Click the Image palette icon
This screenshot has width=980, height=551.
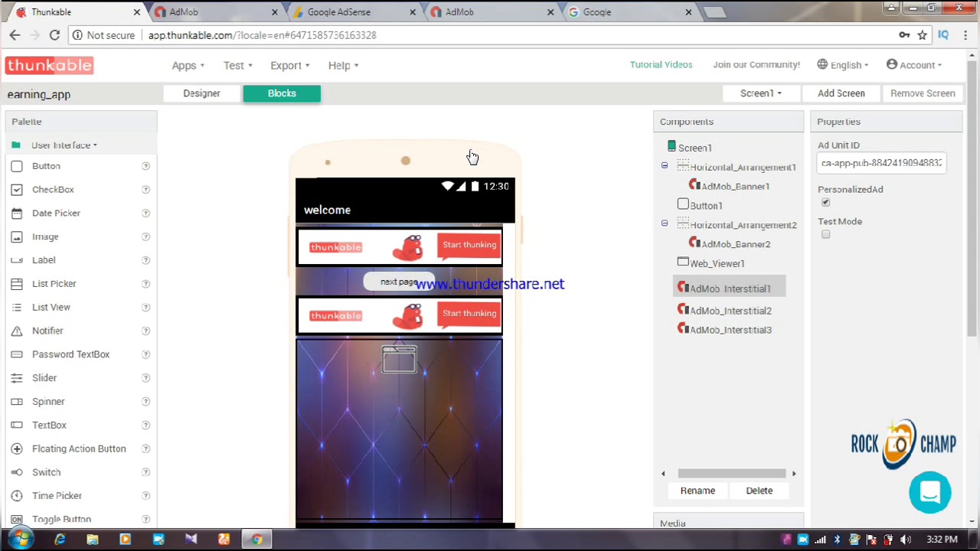[x=17, y=237]
